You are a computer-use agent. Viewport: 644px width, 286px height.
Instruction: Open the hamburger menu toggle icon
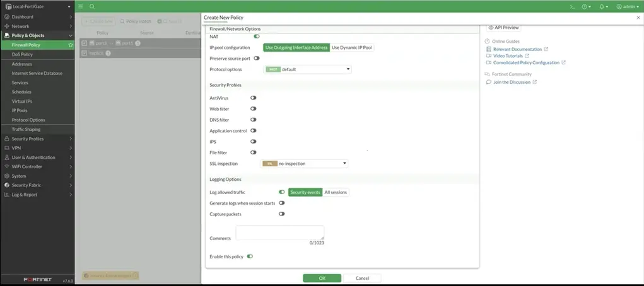coord(81,6)
